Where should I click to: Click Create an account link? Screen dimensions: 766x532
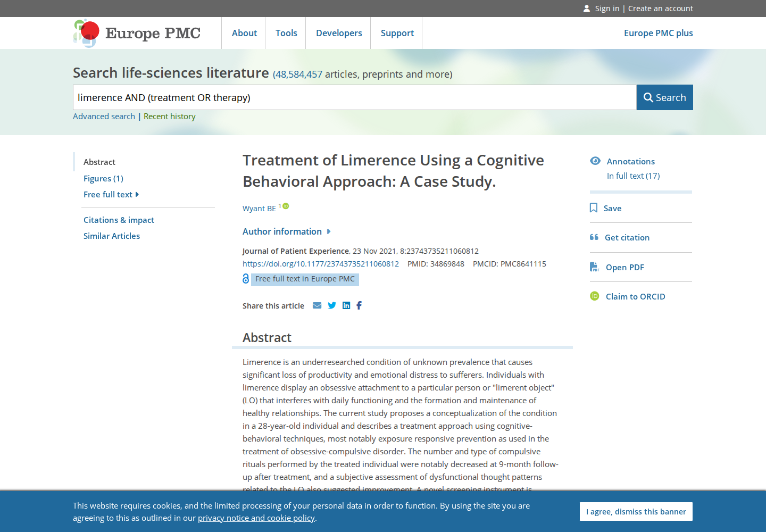661,9
